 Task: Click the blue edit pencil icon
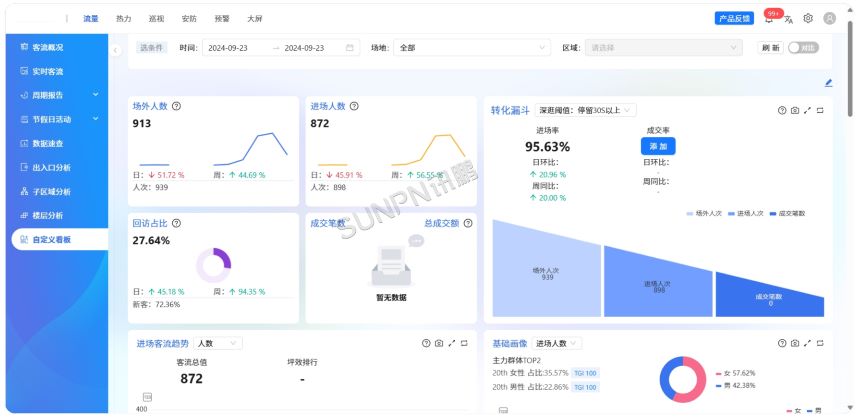(x=828, y=83)
